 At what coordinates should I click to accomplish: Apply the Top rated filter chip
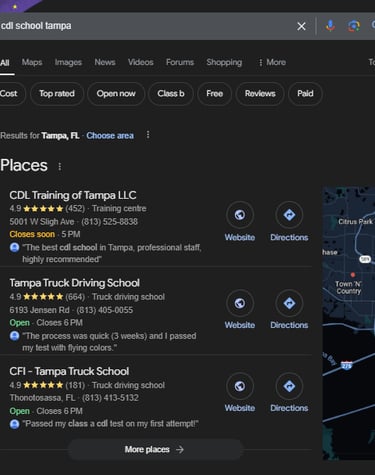coord(57,94)
